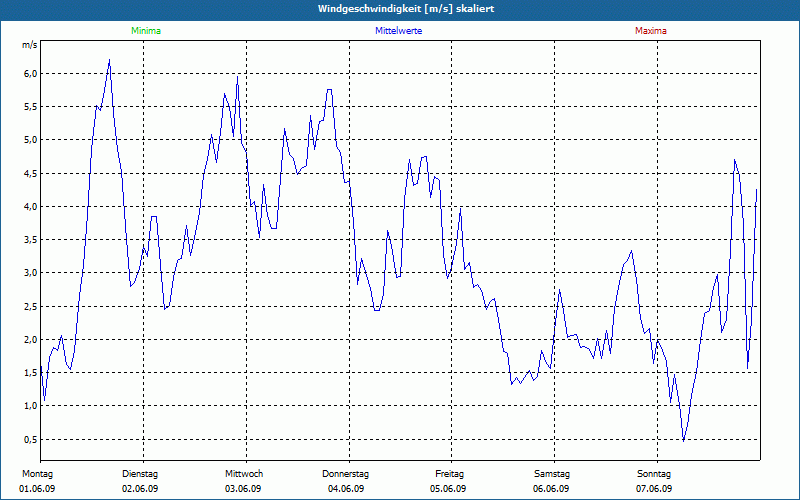Viewport: 800px width, 500px height.
Task: Click the 1,5 y-axis value
Action: click(31, 372)
